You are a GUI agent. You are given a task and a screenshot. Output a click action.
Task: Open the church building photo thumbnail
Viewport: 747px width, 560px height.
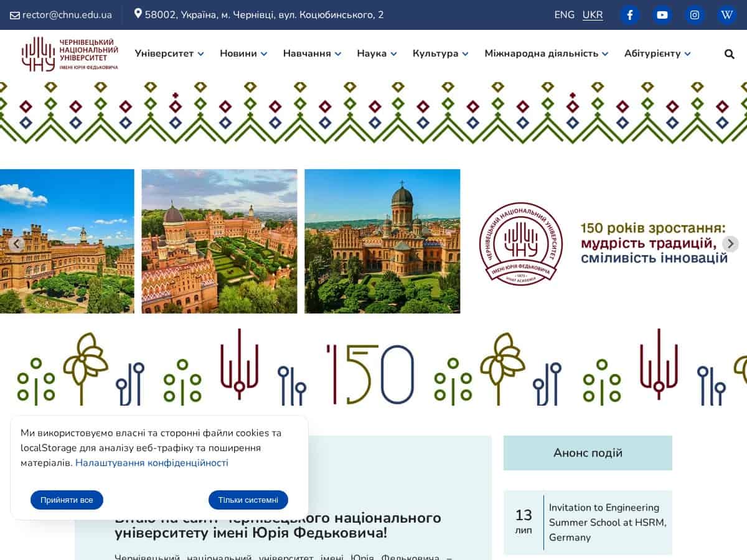382,241
